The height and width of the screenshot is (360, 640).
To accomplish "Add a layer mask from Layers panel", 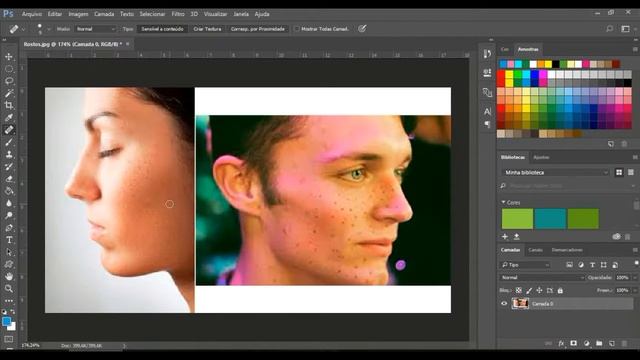I will pyautogui.click(x=573, y=344).
